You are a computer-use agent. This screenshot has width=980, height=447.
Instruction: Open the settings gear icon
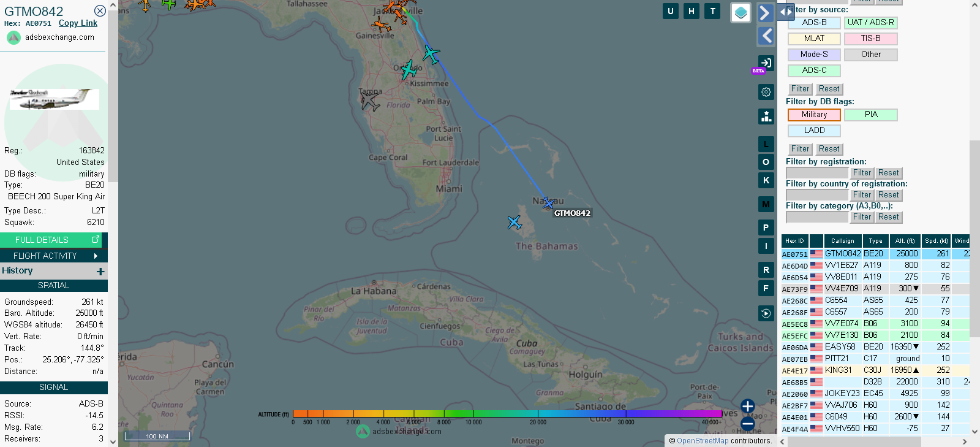pos(766,92)
